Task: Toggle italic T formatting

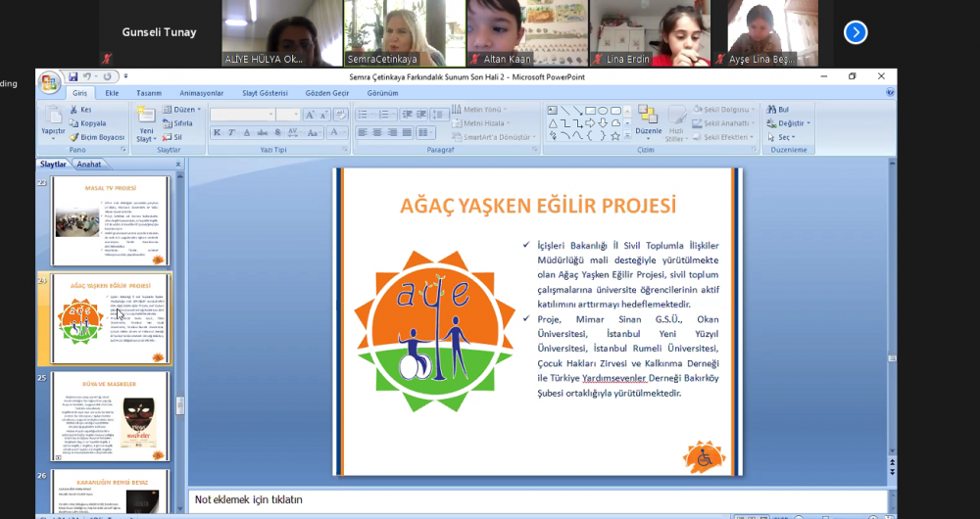Action: click(232, 132)
